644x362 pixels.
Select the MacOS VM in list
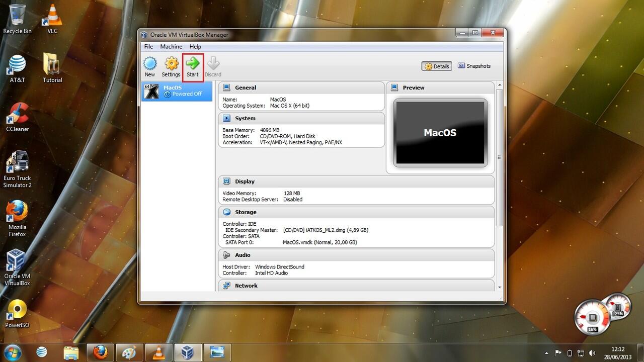(x=177, y=91)
